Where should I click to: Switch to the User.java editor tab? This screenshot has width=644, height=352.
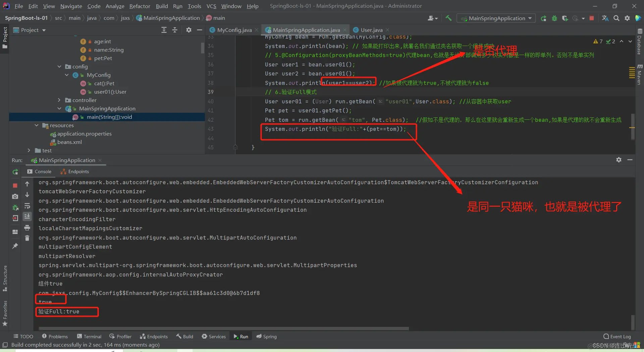pos(371,30)
